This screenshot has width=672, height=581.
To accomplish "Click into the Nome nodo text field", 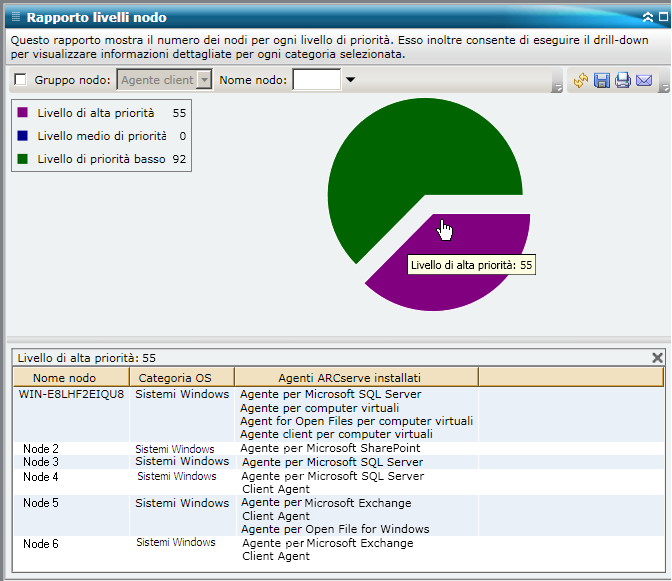I will (x=316, y=80).
